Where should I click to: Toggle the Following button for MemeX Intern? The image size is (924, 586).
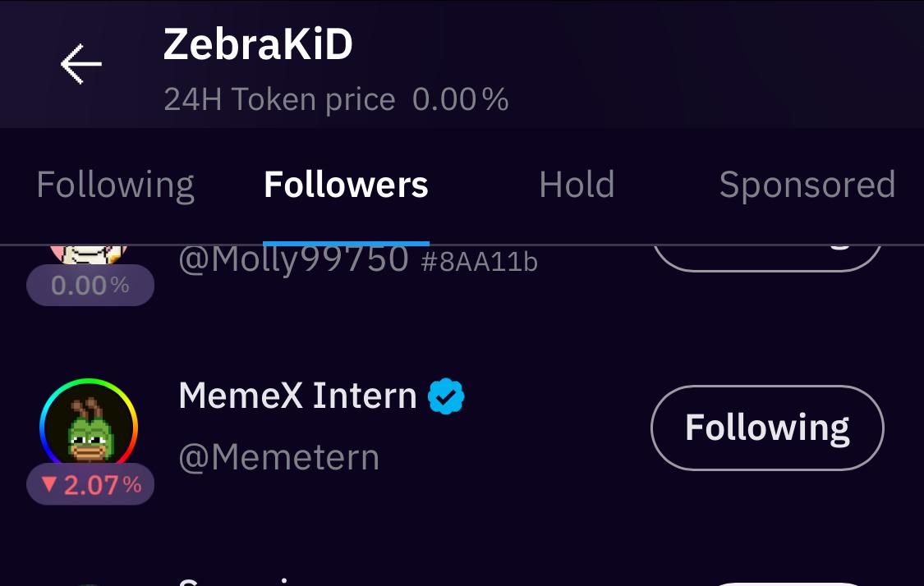(x=767, y=428)
